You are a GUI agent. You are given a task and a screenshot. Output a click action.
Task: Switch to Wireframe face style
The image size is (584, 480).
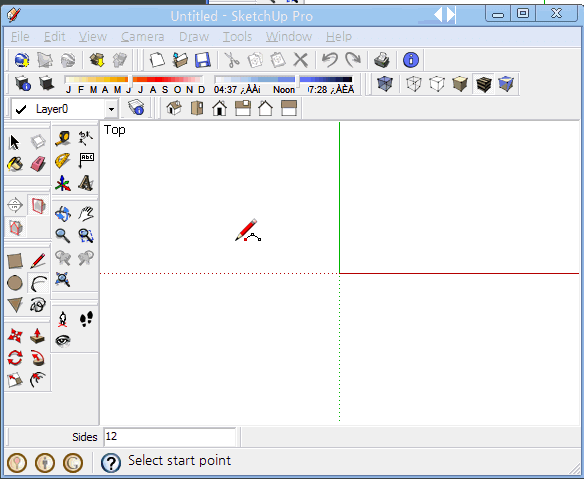(413, 84)
